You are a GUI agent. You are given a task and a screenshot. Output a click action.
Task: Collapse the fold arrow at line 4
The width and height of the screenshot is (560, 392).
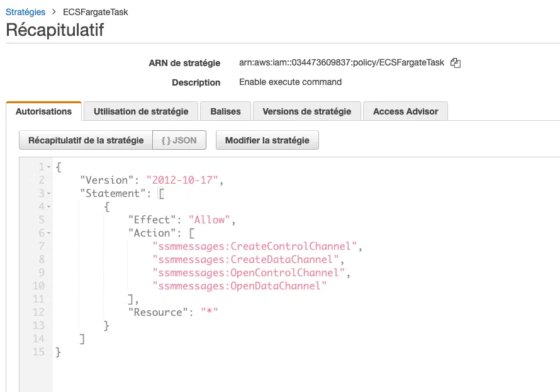(49, 207)
